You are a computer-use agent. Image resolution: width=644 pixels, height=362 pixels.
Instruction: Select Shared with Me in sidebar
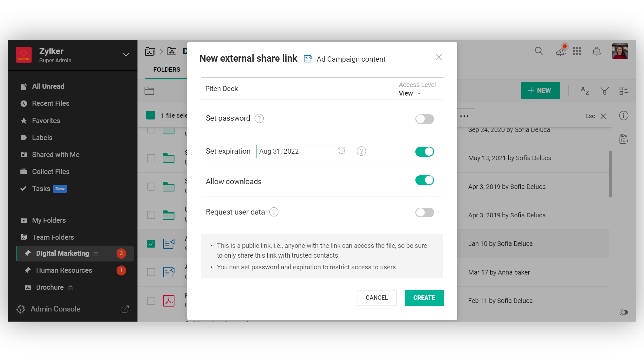56,154
